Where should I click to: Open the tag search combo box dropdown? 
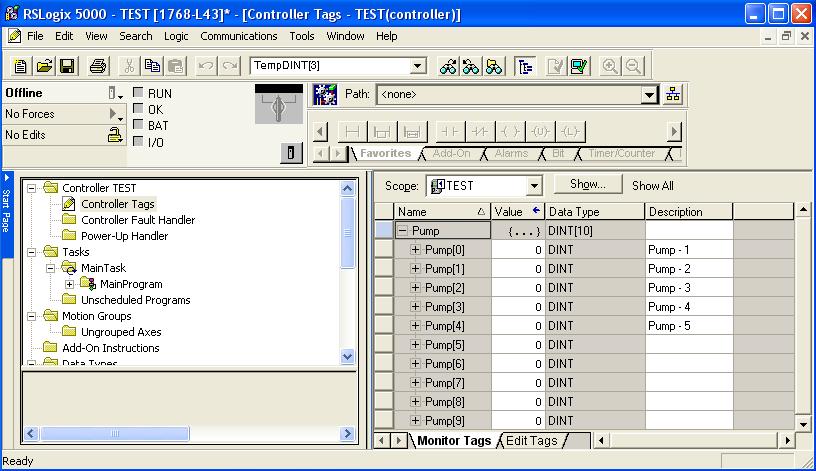coord(417,66)
